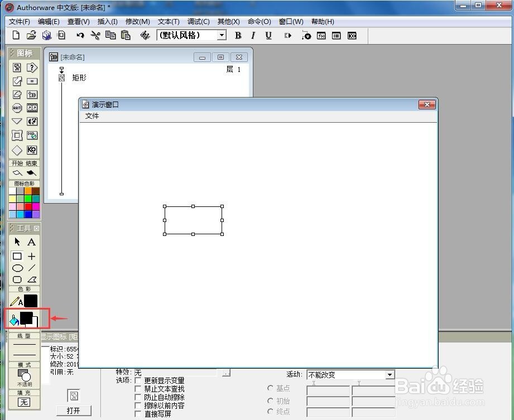The image size is (514, 420).
Task: Open the 文件 menu in 演示窗口
Action: pyautogui.click(x=92, y=116)
